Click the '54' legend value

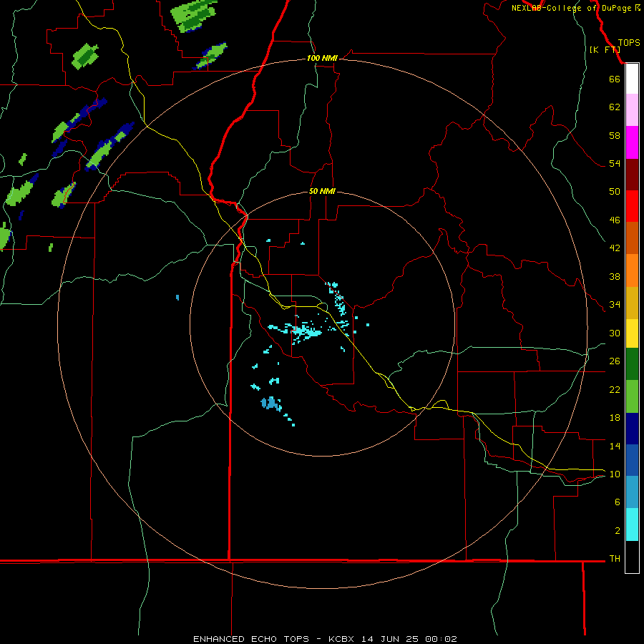click(x=615, y=163)
